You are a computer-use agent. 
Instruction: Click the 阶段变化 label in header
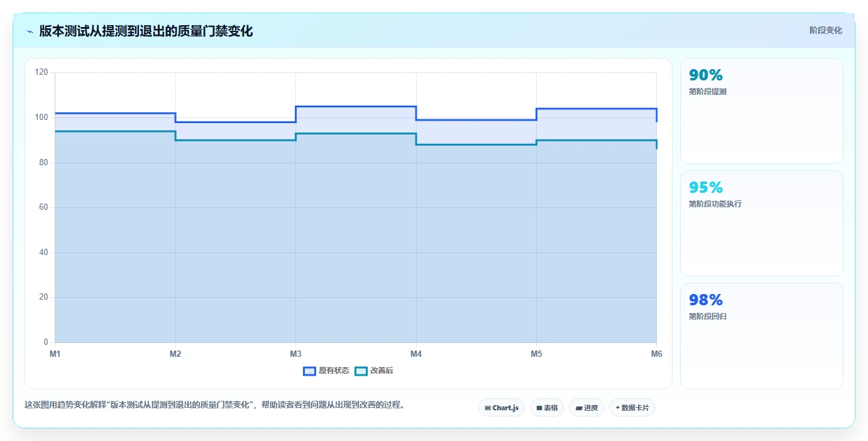[825, 30]
